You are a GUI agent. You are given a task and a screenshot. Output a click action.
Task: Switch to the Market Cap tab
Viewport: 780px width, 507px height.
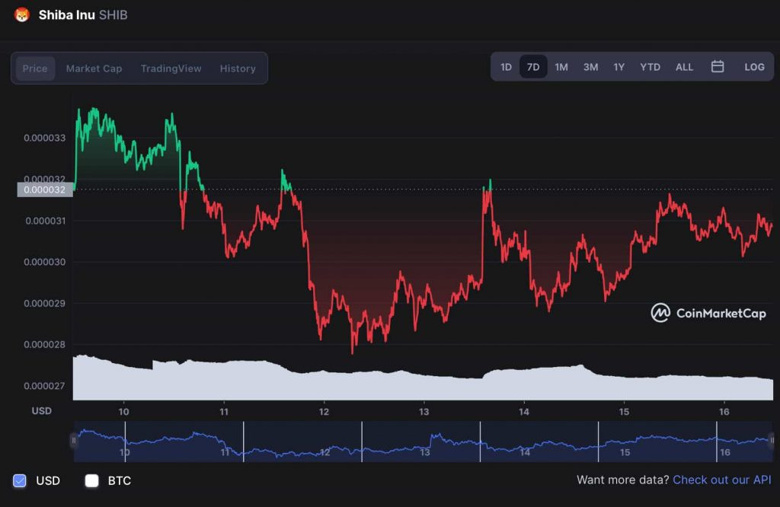click(x=94, y=68)
